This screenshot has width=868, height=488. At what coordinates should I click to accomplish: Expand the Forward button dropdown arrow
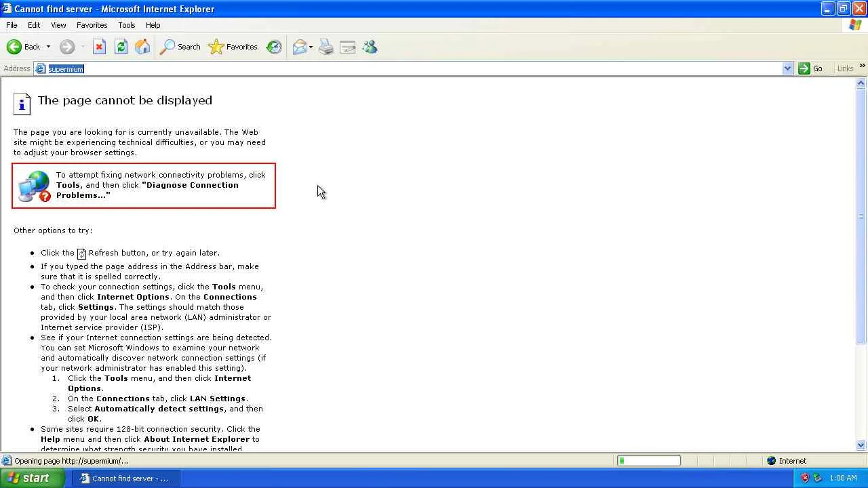(x=83, y=47)
